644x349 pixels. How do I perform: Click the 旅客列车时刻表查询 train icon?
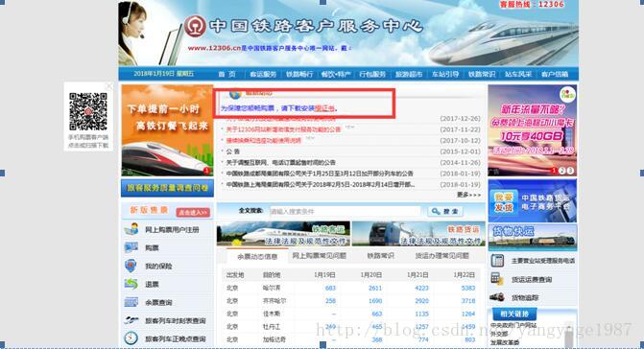click(131, 320)
